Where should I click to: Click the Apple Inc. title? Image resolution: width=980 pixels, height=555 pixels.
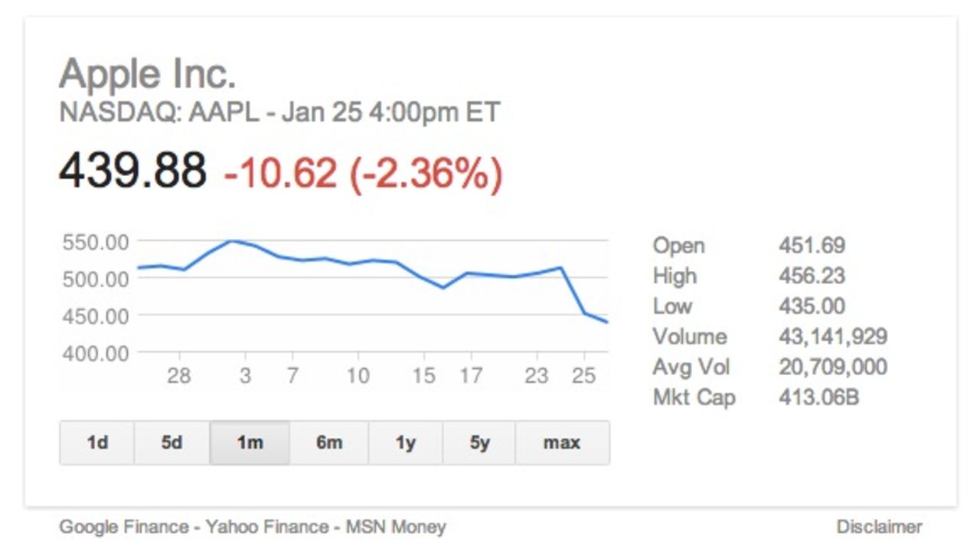click(148, 75)
